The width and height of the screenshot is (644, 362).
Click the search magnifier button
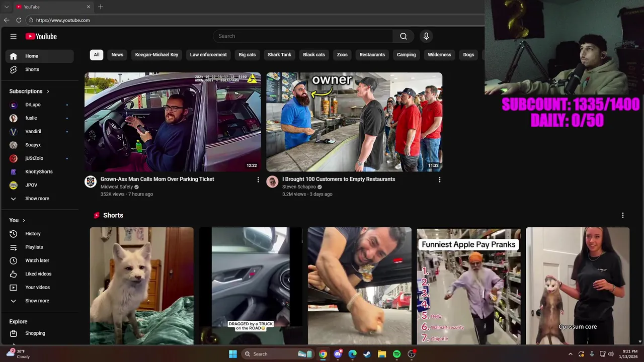[x=404, y=36]
